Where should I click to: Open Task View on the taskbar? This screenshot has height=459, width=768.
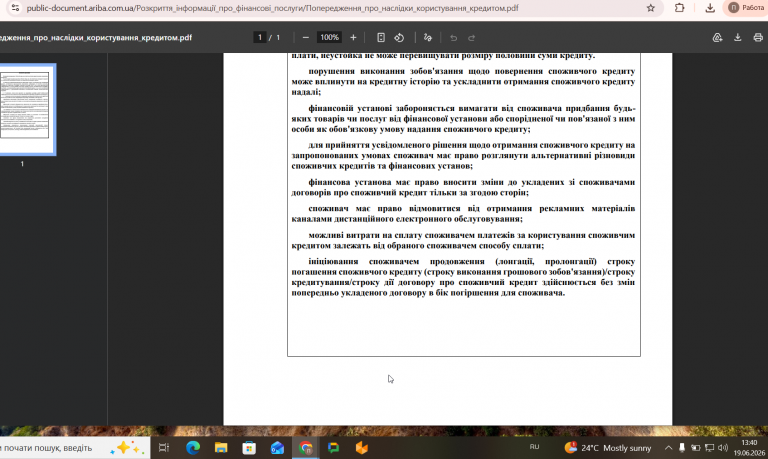pos(164,448)
